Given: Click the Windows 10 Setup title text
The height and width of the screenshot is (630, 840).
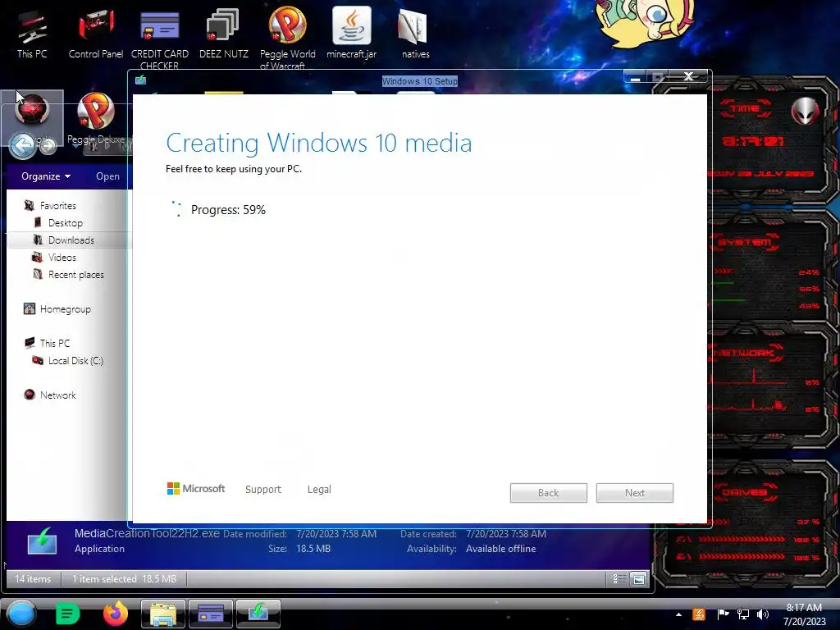Looking at the screenshot, I should click(x=420, y=81).
